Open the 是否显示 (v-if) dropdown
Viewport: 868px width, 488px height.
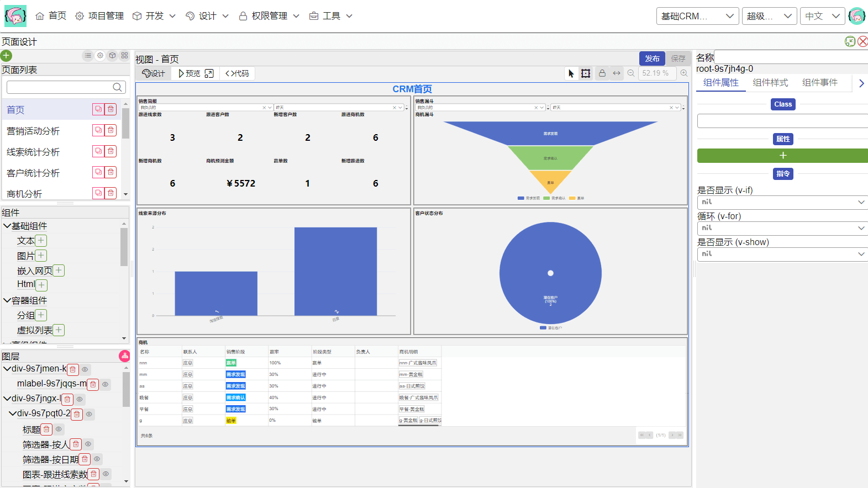(x=782, y=203)
